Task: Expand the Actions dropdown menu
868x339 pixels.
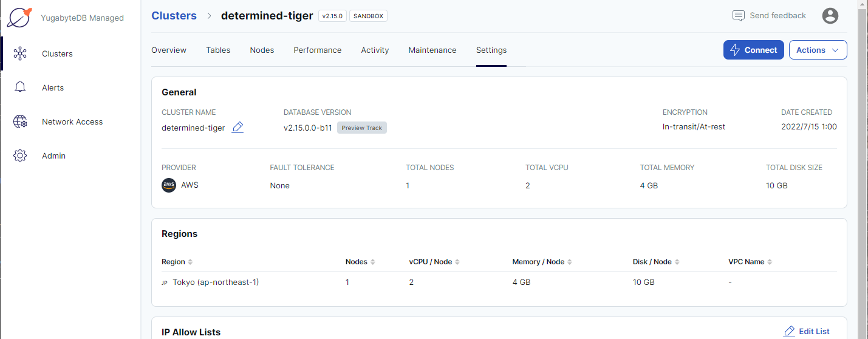Action: point(818,50)
